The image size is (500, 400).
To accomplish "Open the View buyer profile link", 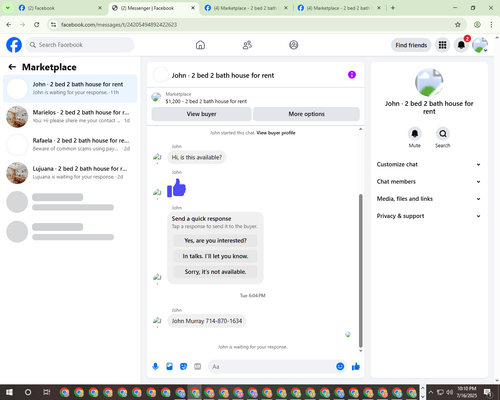I will click(x=276, y=133).
